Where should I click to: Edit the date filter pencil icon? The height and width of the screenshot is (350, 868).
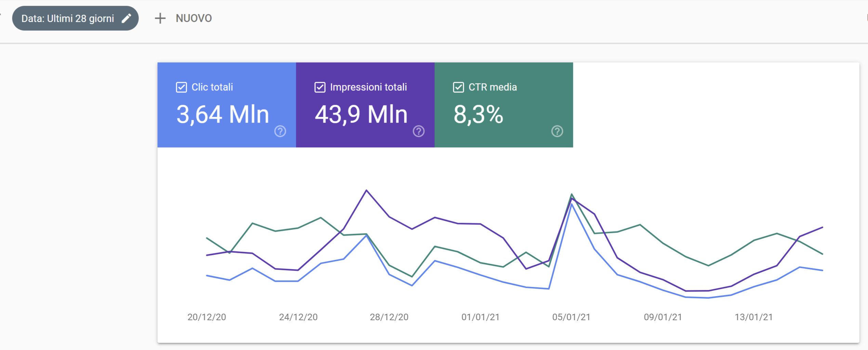coord(126,18)
